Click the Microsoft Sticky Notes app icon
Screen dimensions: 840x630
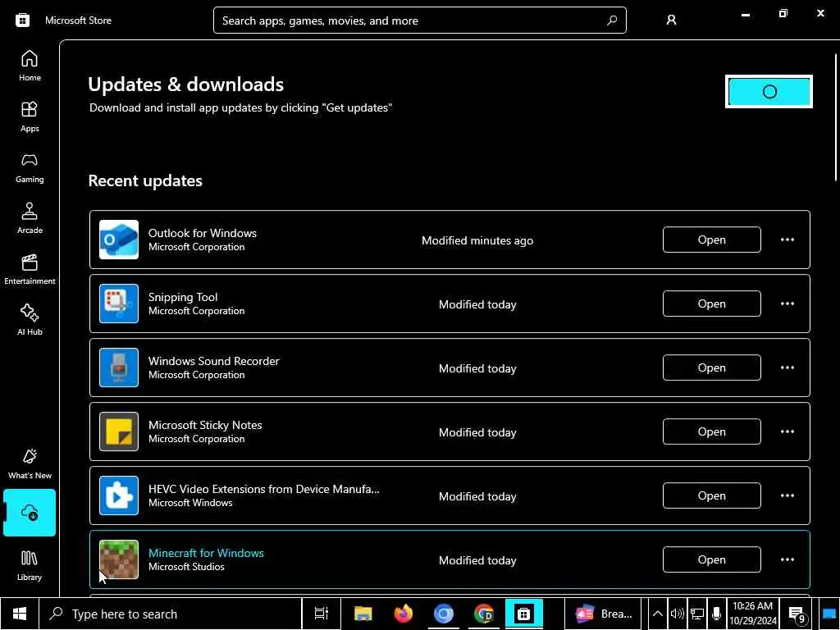pos(119,431)
